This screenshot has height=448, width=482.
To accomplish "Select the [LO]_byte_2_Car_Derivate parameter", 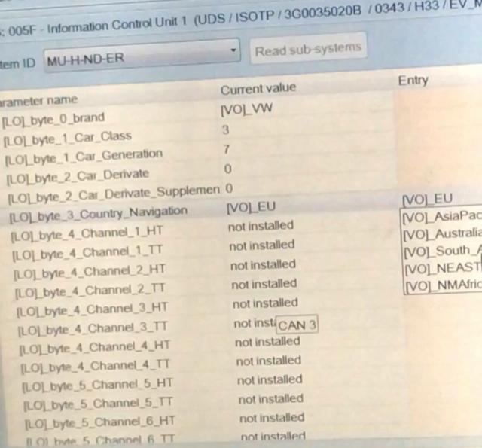I will pyautogui.click(x=78, y=176).
